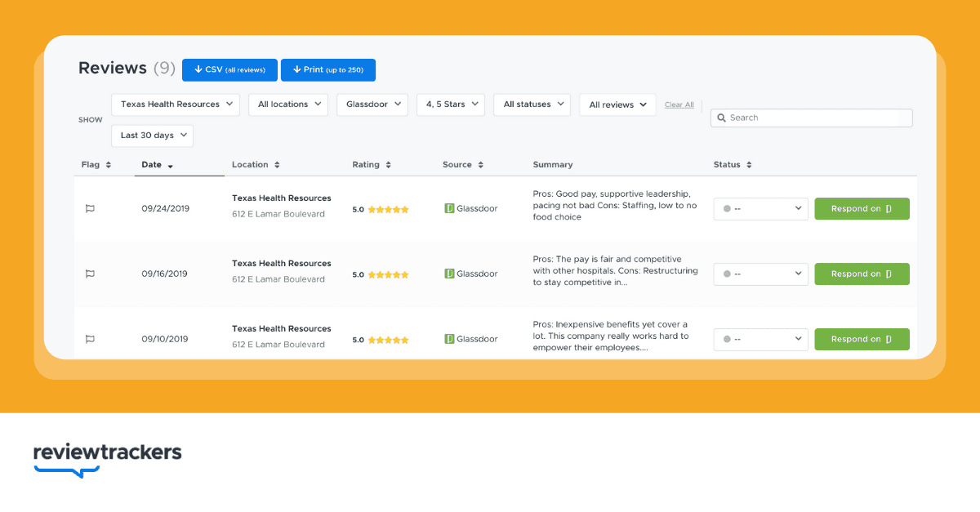Click the search magnifier icon
980x512 pixels.
[722, 118]
